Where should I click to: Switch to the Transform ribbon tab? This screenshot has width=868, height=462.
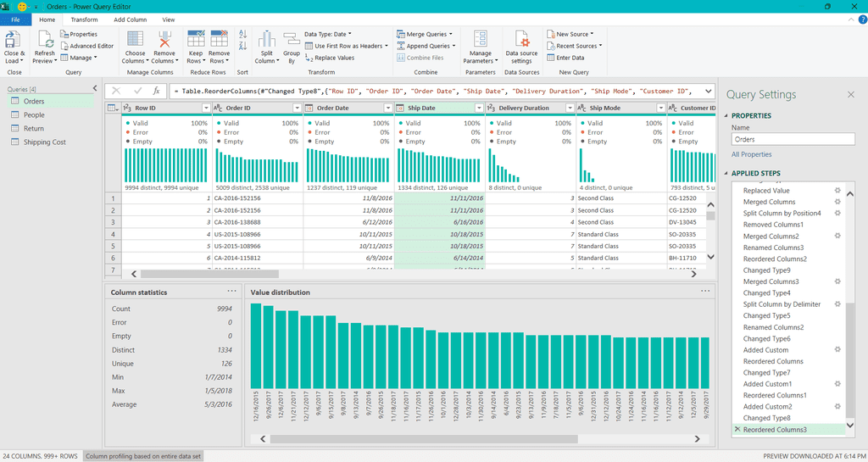(x=84, y=19)
